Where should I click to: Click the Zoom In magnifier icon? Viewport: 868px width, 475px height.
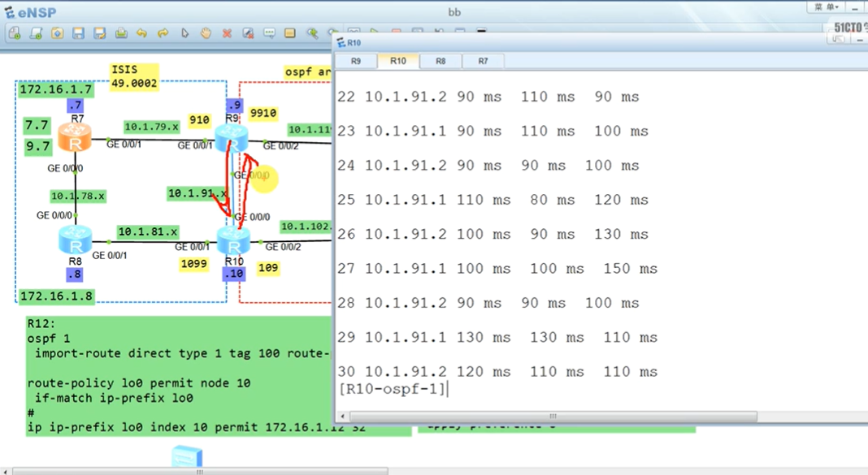pos(313,33)
